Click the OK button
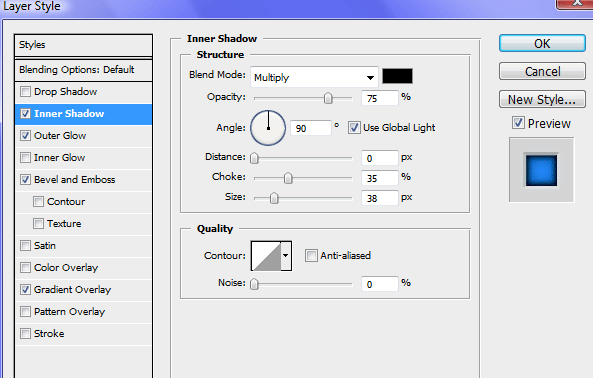The width and height of the screenshot is (593, 378). [x=542, y=43]
